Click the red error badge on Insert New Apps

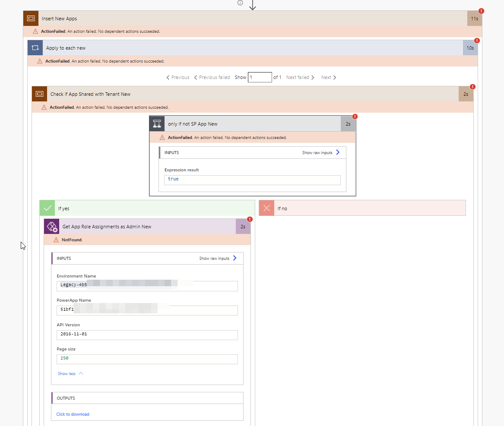[481, 11]
